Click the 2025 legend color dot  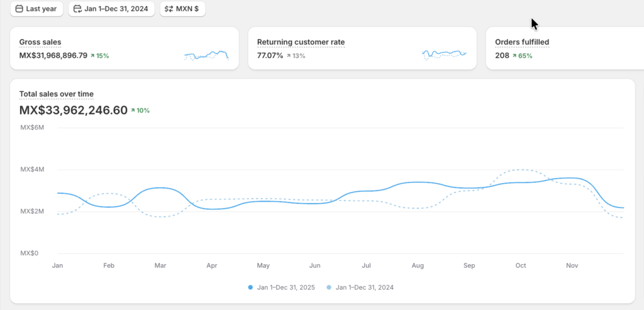250,287
